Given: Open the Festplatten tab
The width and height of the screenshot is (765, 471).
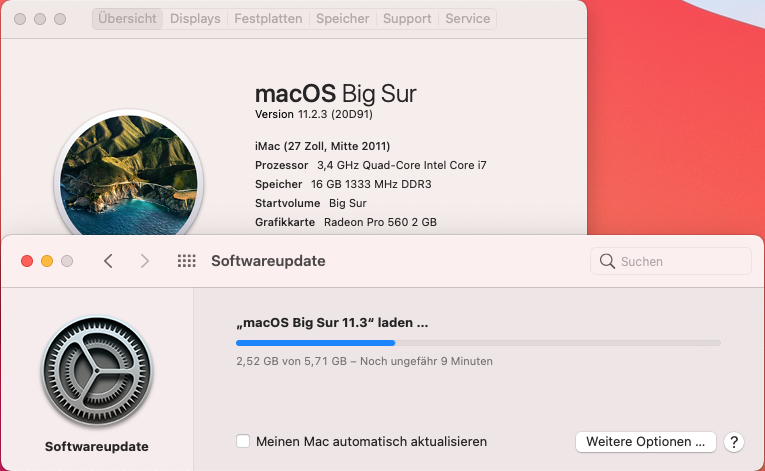Looking at the screenshot, I should [268, 19].
